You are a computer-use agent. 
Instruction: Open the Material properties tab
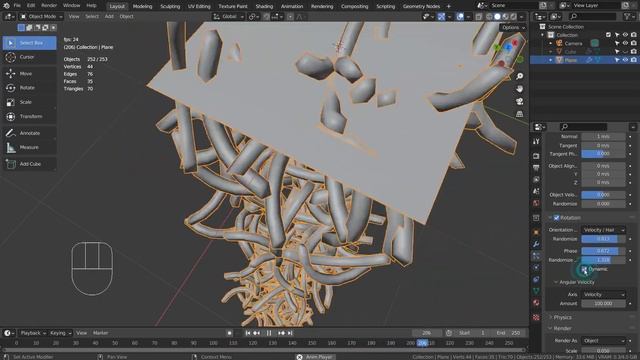pos(536,303)
